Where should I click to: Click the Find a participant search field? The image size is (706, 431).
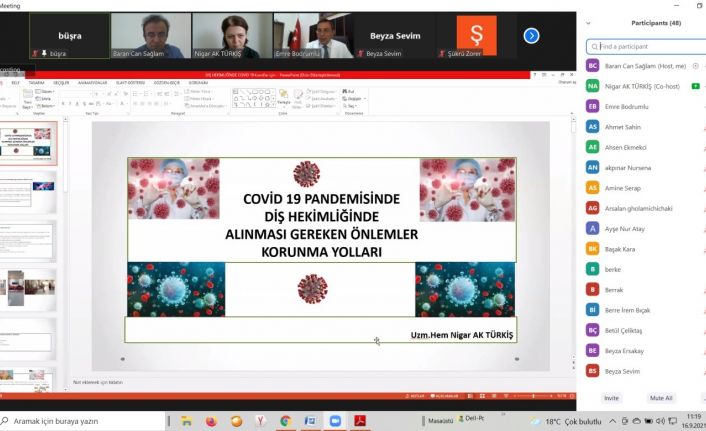pyautogui.click(x=645, y=46)
